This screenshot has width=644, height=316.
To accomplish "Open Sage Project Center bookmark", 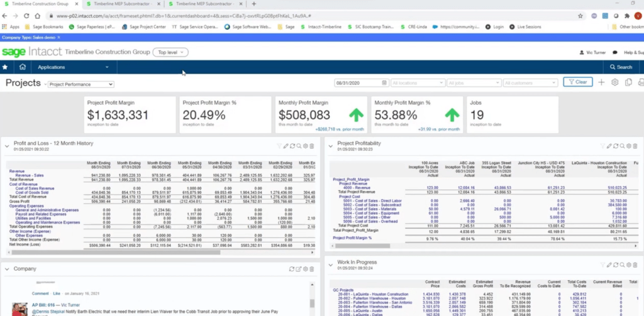I will (144, 26).
